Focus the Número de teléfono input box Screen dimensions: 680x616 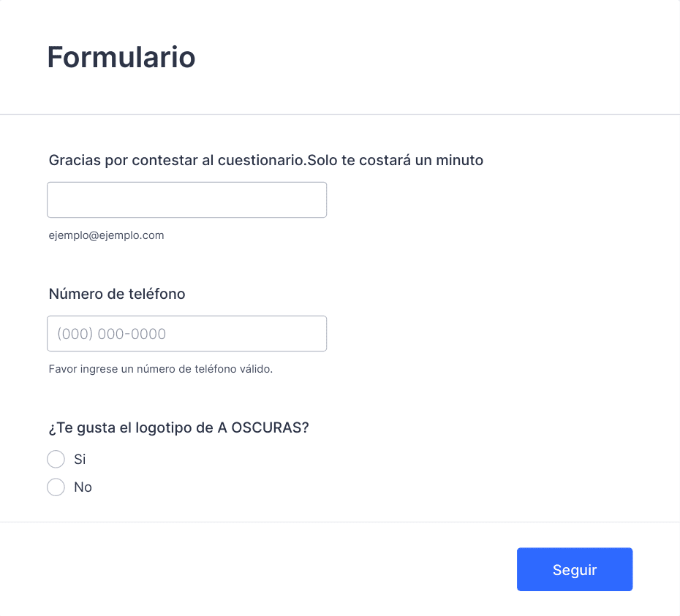pos(187,333)
